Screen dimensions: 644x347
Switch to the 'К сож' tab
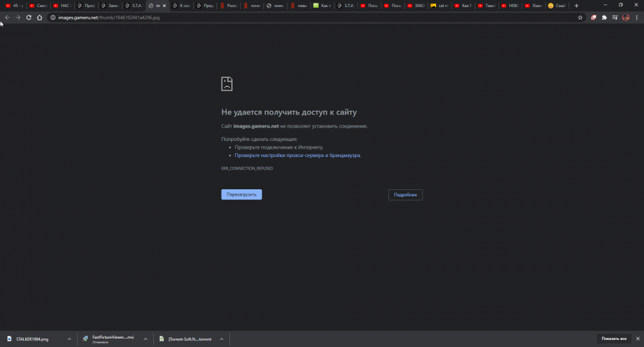[x=181, y=6]
